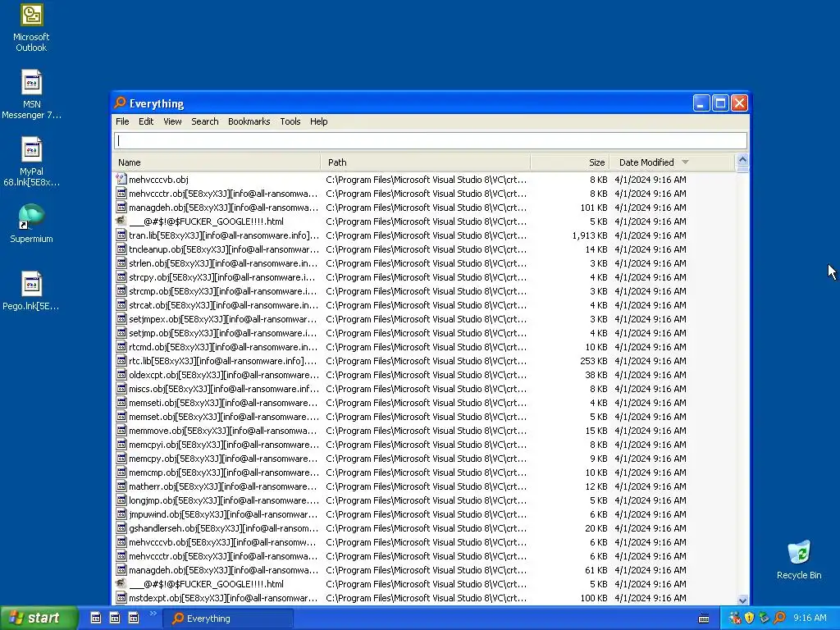Select the memcmp.obj file row
This screenshot has width=840, height=630.
click(x=425, y=472)
